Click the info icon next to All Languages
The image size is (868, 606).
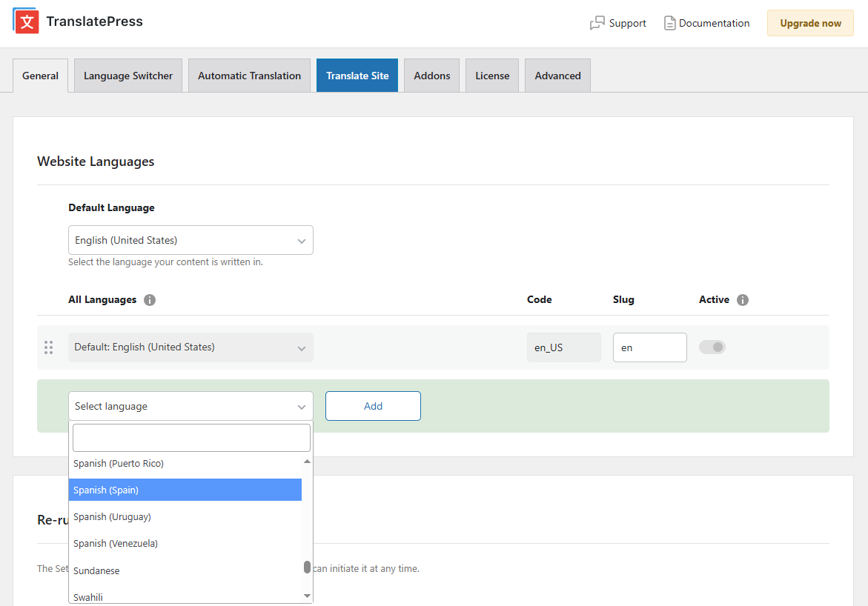[x=150, y=299]
